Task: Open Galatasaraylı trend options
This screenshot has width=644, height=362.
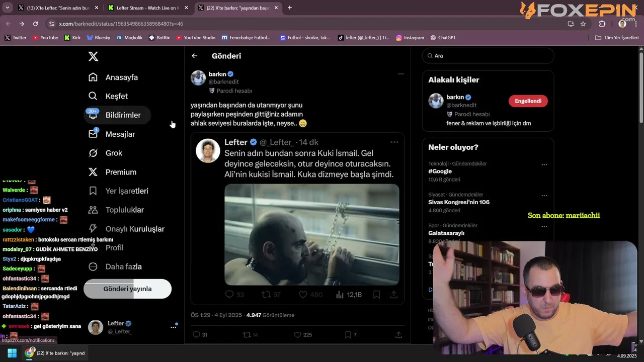Action: 544,227
